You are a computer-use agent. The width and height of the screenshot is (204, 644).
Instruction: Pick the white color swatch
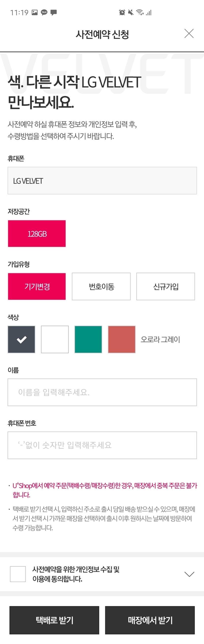[x=55, y=339]
